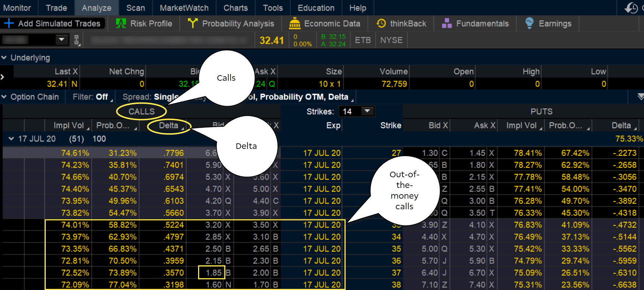Click the implied volatility 75.33% on expiration row
The height and width of the screenshot is (290, 644).
click(629, 139)
